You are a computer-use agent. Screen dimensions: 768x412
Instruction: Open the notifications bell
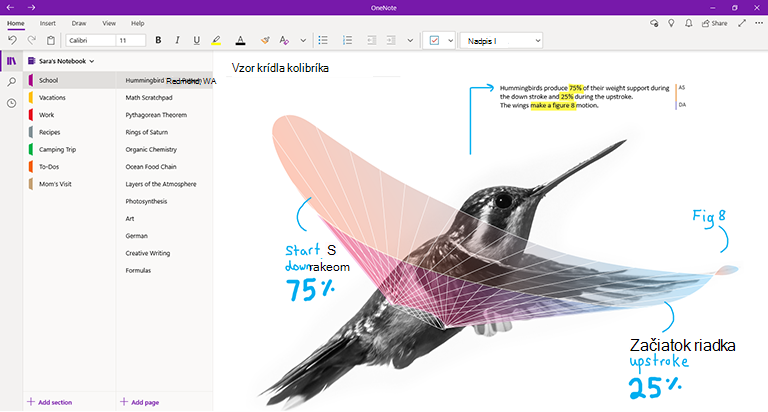tap(689, 23)
